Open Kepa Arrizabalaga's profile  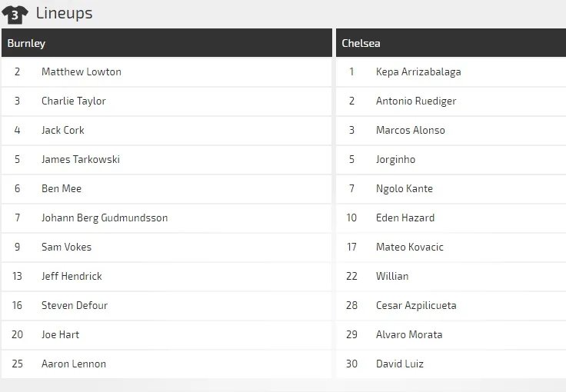418,72
